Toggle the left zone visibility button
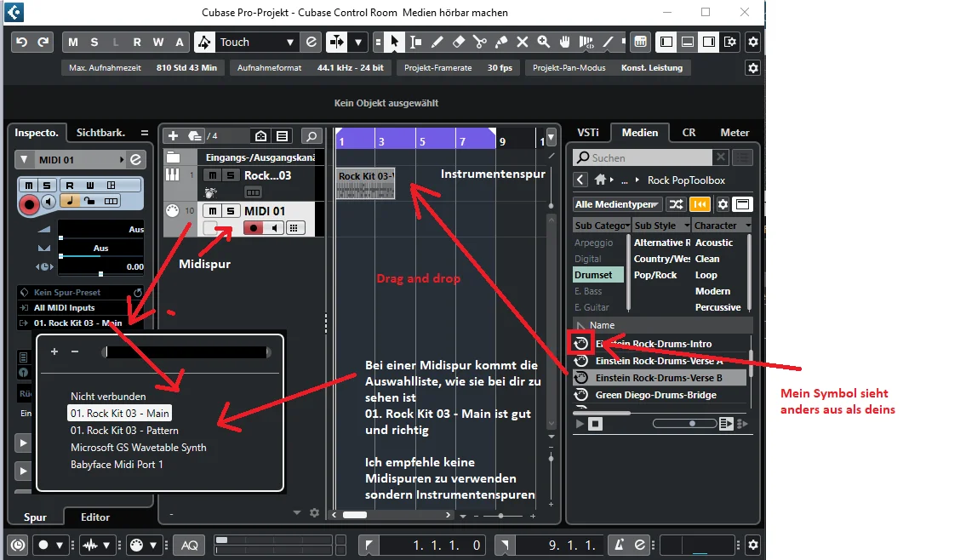 666,42
